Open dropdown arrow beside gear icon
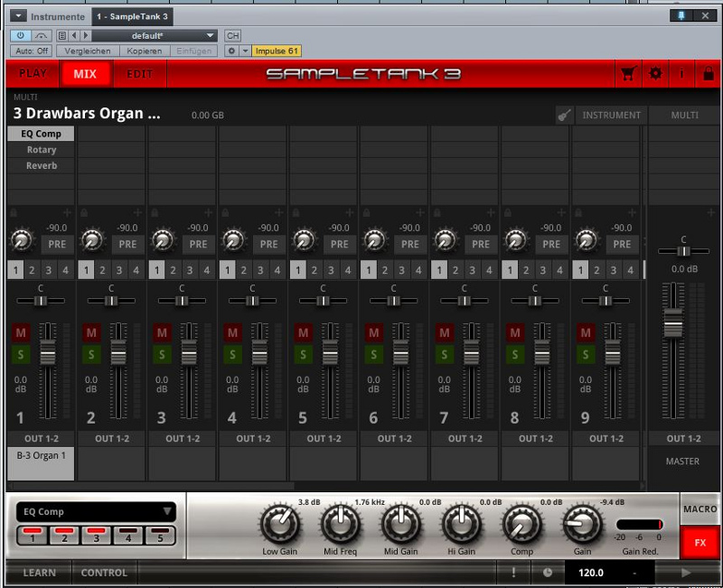 (245, 51)
